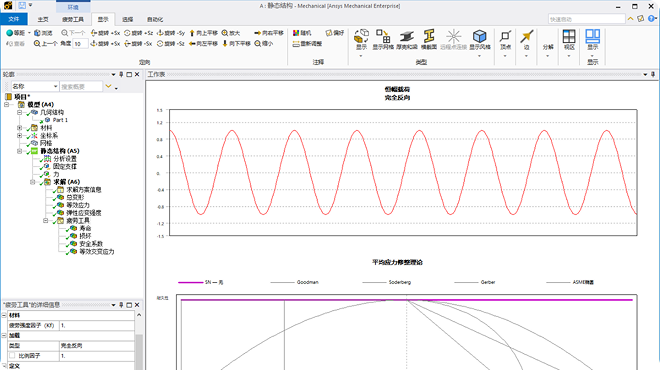
Task: Select the 等效交变应力 result item
Action: pyautogui.click(x=97, y=252)
